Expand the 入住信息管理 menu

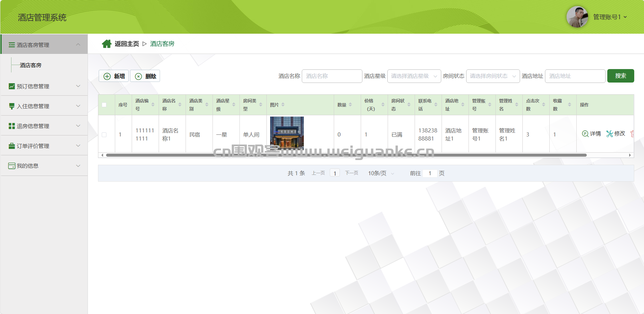(x=44, y=106)
